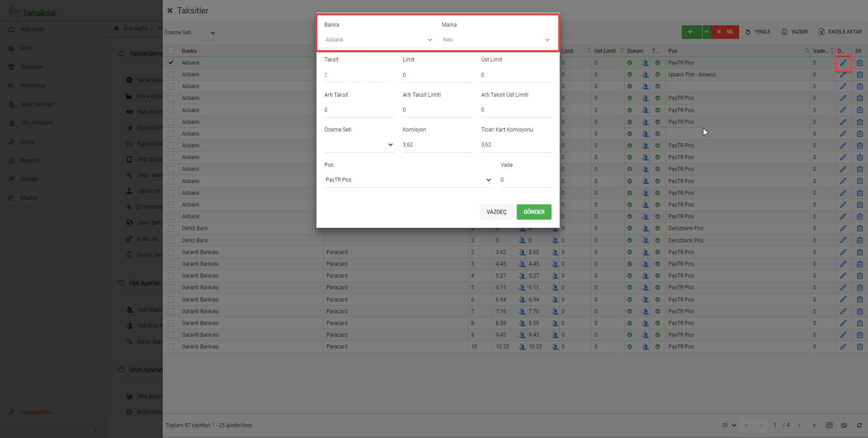Expand Siparişler sidebar menu
868x438 pixels.
pyautogui.click(x=53, y=67)
